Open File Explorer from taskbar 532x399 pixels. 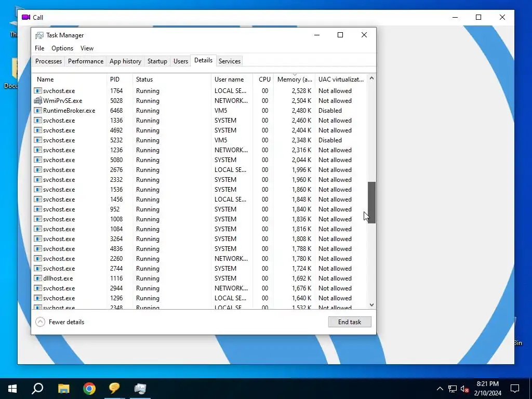click(x=63, y=389)
